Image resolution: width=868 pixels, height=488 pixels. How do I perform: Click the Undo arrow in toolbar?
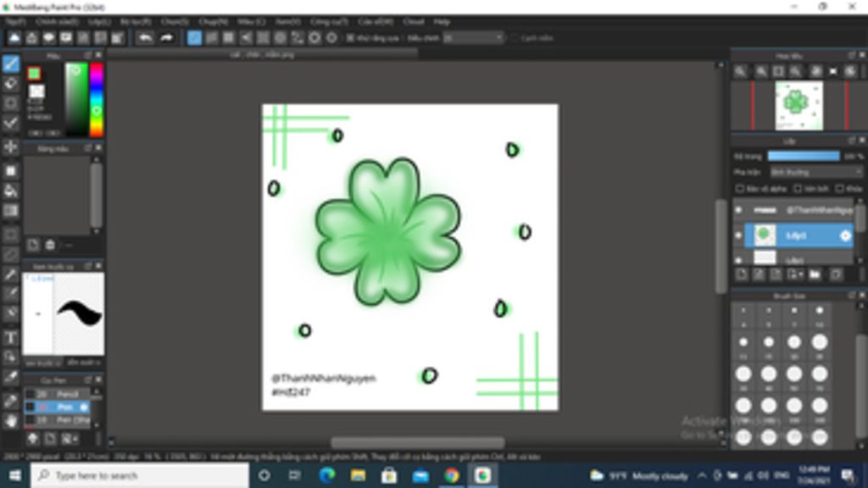(145, 38)
